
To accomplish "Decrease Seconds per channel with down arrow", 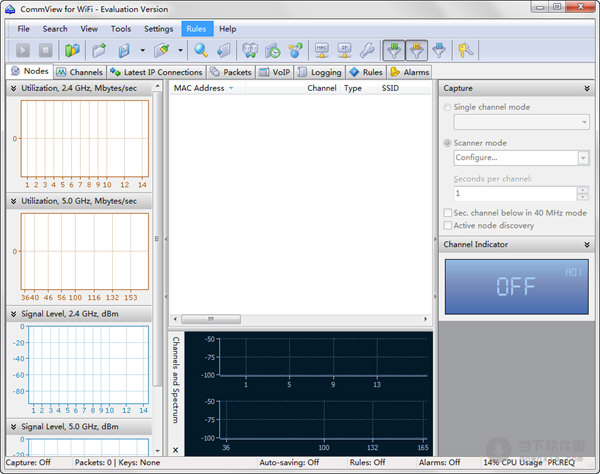I will [x=582, y=197].
